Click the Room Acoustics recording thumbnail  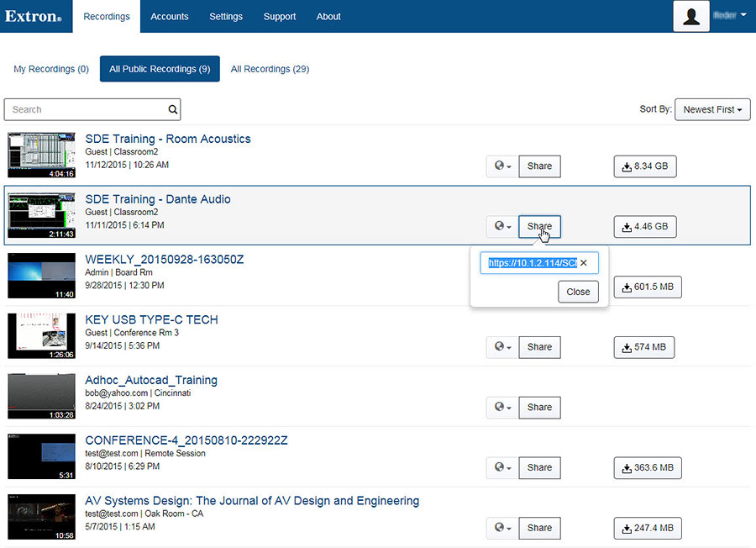[x=40, y=154]
